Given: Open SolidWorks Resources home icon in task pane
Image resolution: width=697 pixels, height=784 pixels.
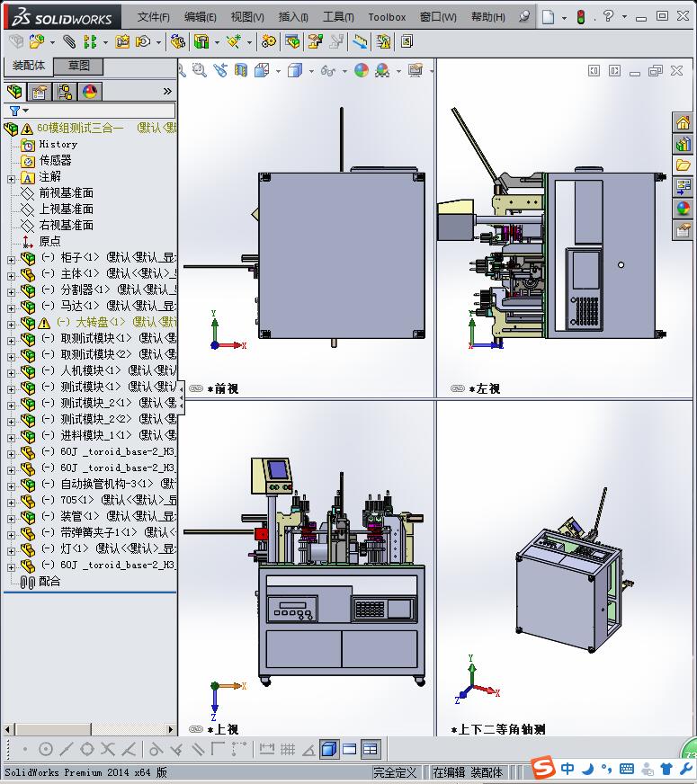Looking at the screenshot, I should point(683,122).
